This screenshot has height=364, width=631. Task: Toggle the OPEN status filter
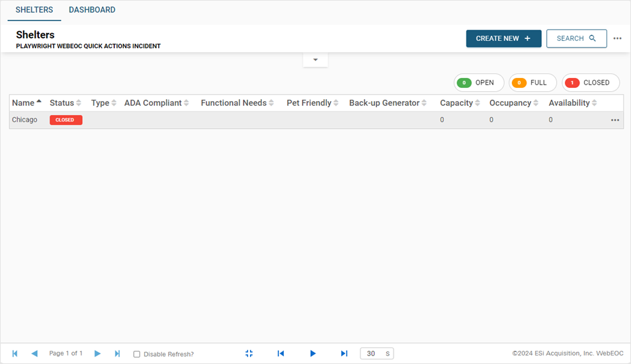(478, 83)
